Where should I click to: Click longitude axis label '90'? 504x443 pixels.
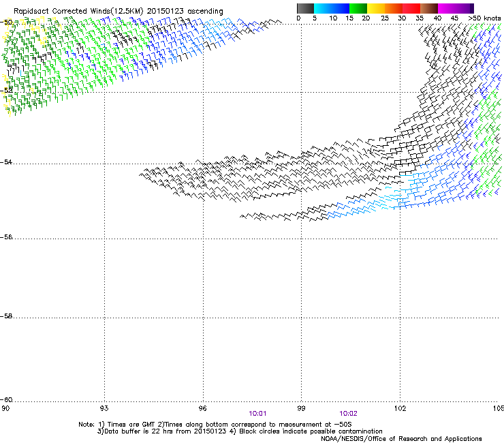tap(5, 408)
